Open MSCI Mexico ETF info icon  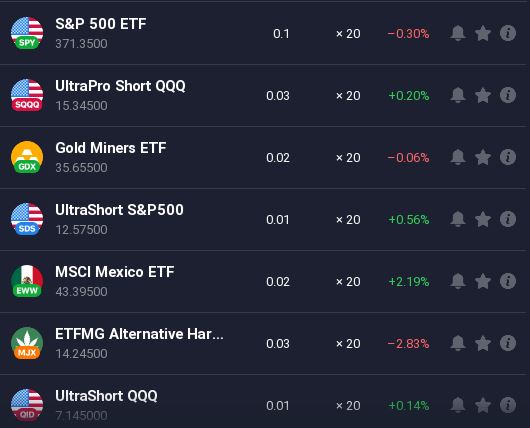point(508,281)
